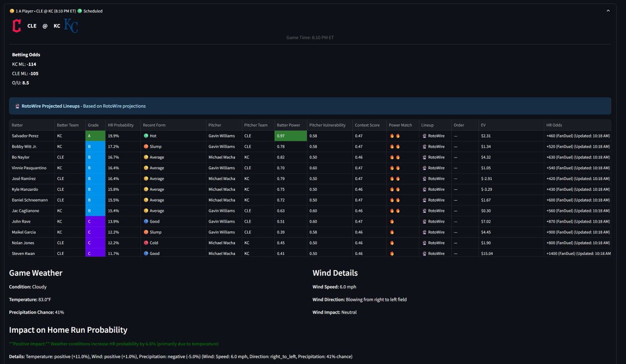
Task: Click the $7.02 EV value
Action: [x=486, y=221]
